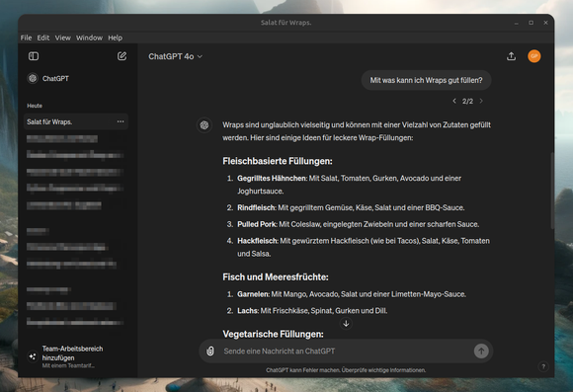Viewport: 573px width, 392px height.
Task: Close the ChatGPT window
Action: pos(545,23)
